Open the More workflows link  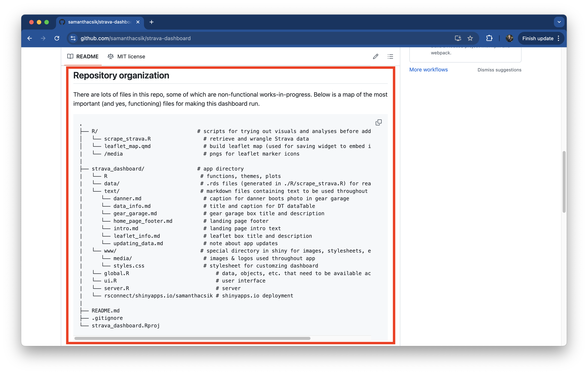(x=428, y=70)
